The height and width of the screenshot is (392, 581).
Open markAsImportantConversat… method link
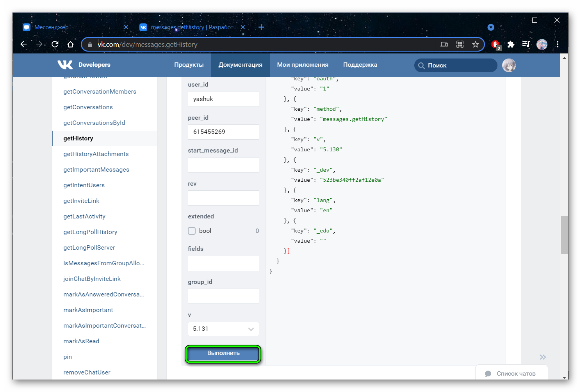[105, 326]
